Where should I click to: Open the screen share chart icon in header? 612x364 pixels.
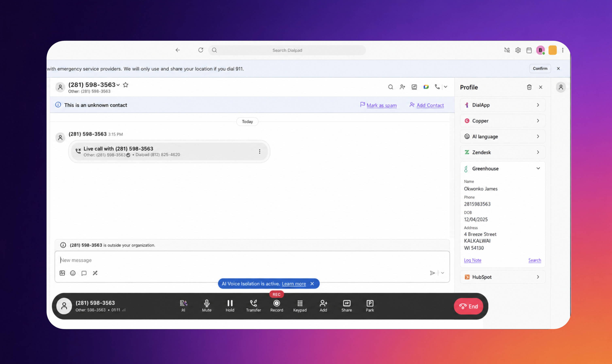(414, 87)
